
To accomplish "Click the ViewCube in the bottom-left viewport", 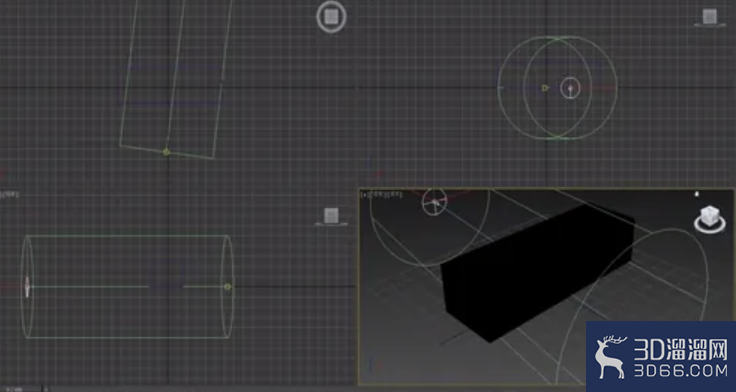I will pyautogui.click(x=331, y=216).
